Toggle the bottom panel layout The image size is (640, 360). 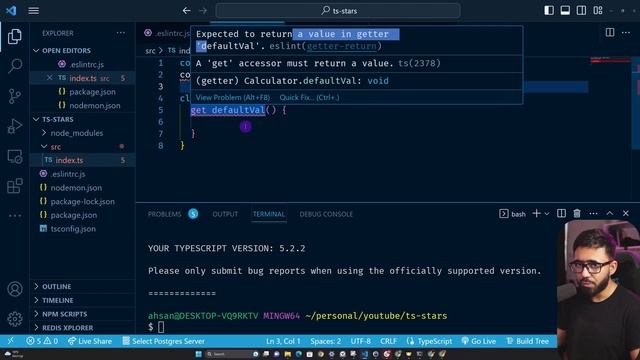565,11
